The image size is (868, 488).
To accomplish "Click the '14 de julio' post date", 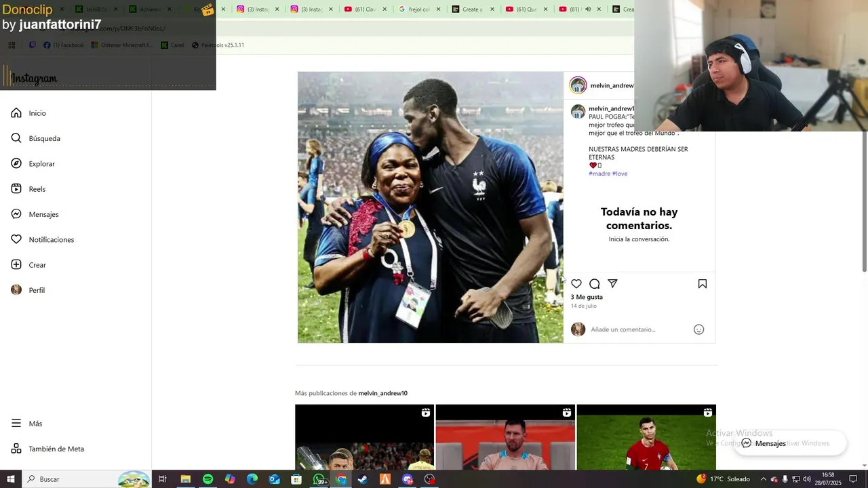I will click(584, 306).
